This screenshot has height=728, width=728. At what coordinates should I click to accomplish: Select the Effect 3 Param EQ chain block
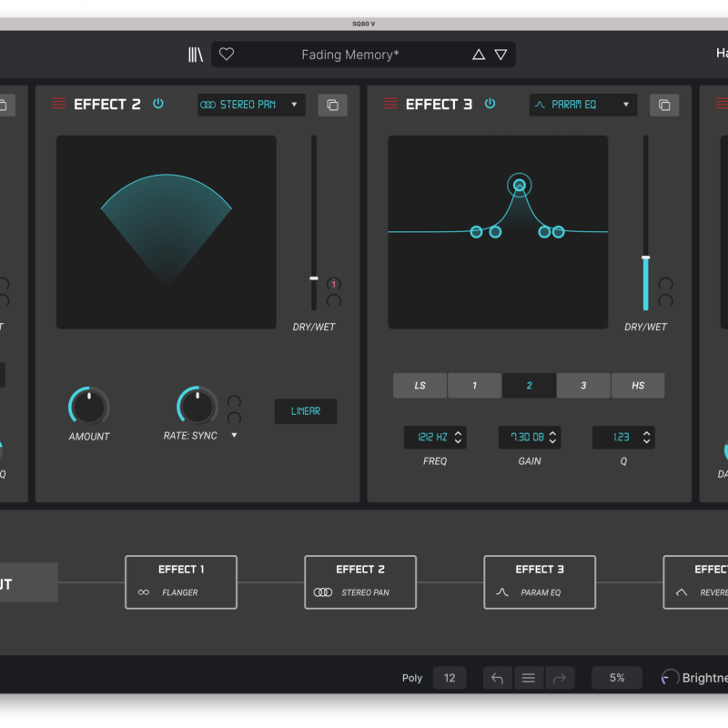(540, 582)
